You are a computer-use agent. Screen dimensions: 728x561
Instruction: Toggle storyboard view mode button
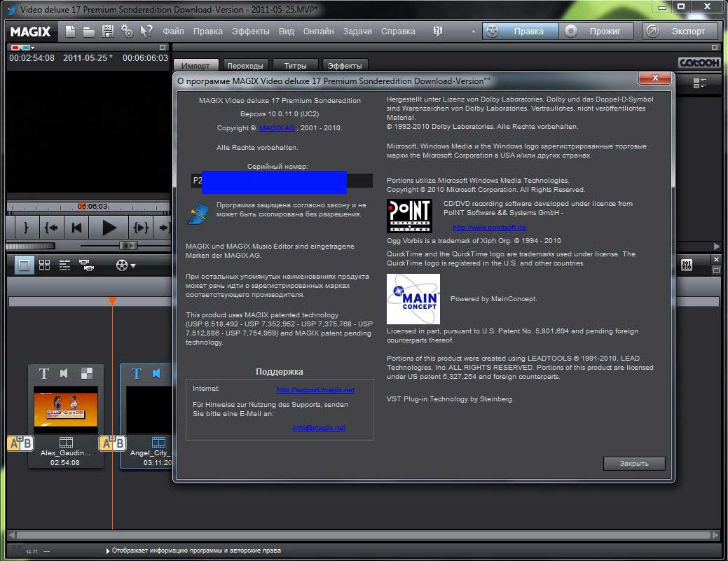(x=24, y=265)
